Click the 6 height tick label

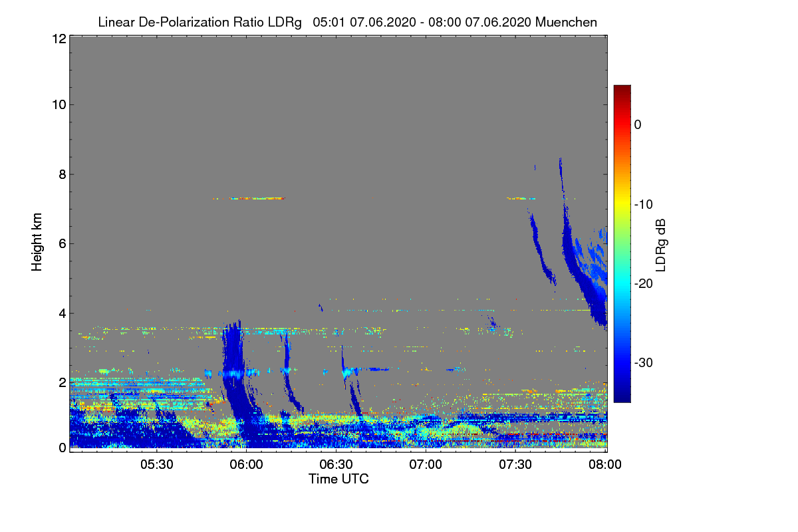[62, 243]
